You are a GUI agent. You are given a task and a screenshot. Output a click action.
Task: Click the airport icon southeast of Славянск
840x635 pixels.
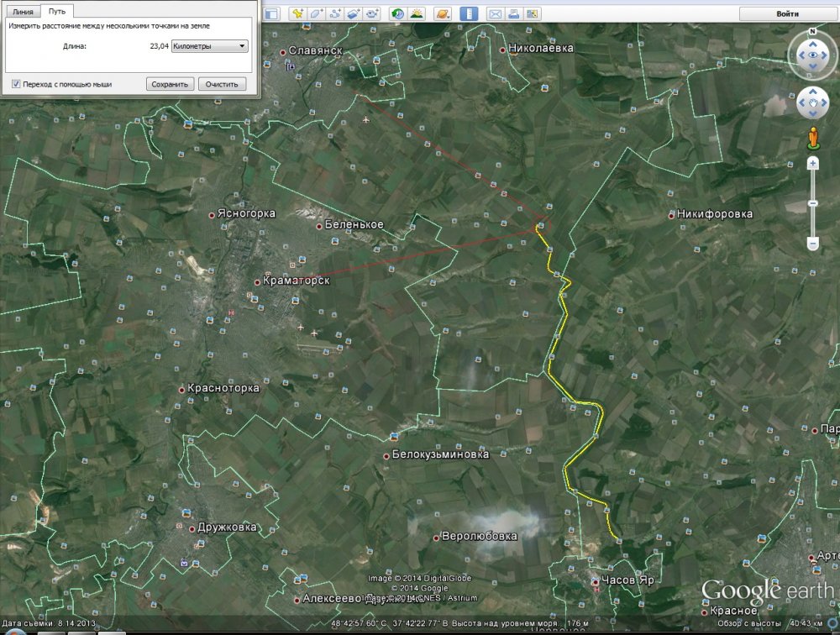tap(366, 119)
